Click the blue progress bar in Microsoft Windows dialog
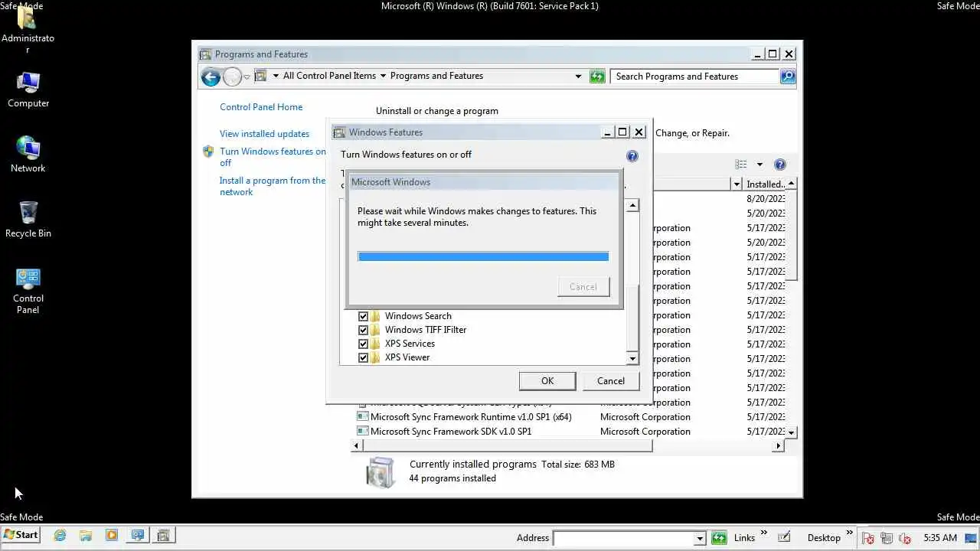 coord(483,256)
